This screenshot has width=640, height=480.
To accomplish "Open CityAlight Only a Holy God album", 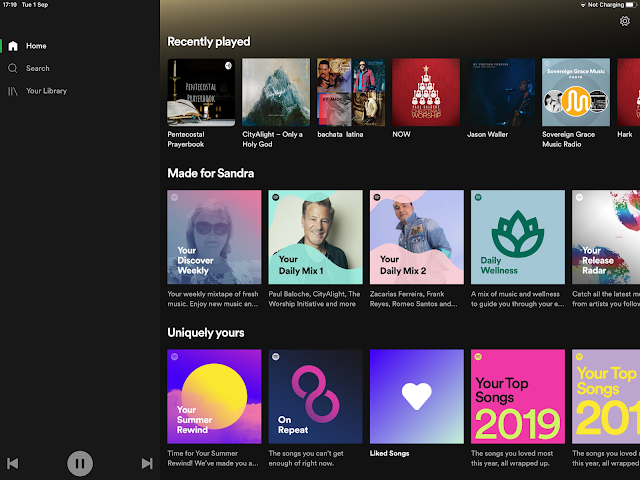I will pyautogui.click(x=276, y=92).
